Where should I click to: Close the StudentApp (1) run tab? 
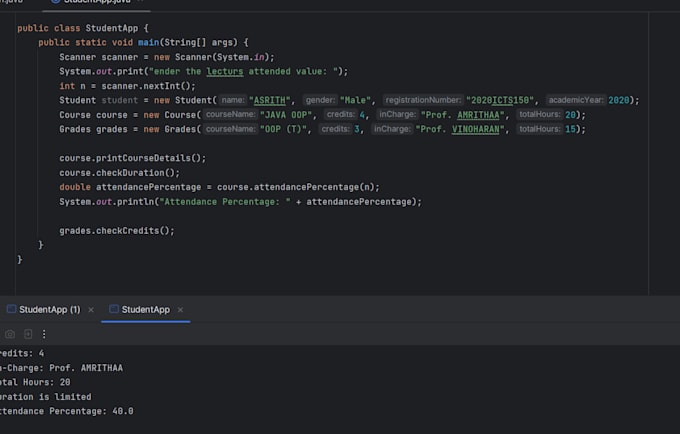91,310
